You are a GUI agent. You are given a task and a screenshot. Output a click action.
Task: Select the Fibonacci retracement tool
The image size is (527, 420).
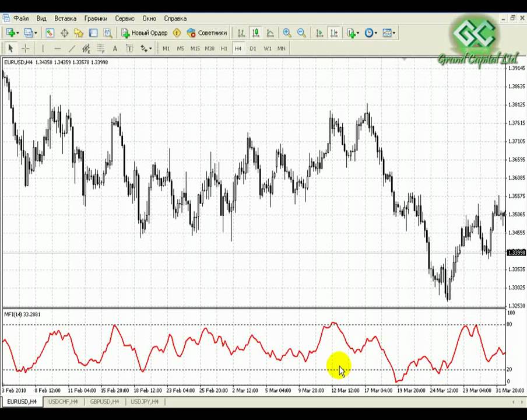(100, 48)
